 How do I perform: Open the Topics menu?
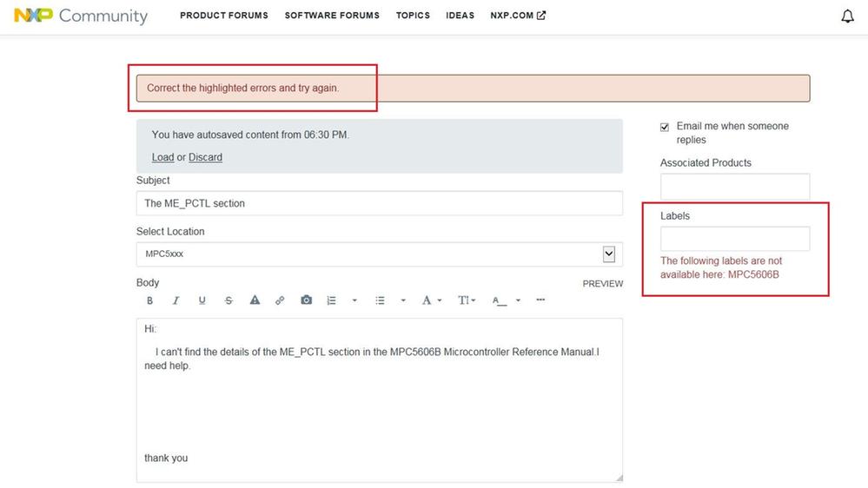pyautogui.click(x=413, y=16)
